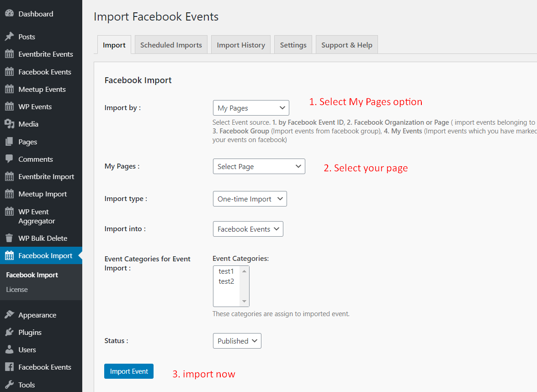
Task: Click the Appearance paintbrush icon
Action: point(9,315)
